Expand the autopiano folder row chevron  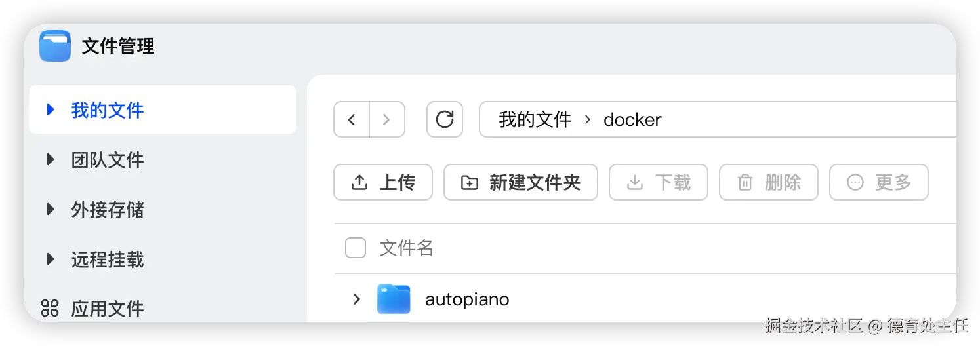coord(356,299)
